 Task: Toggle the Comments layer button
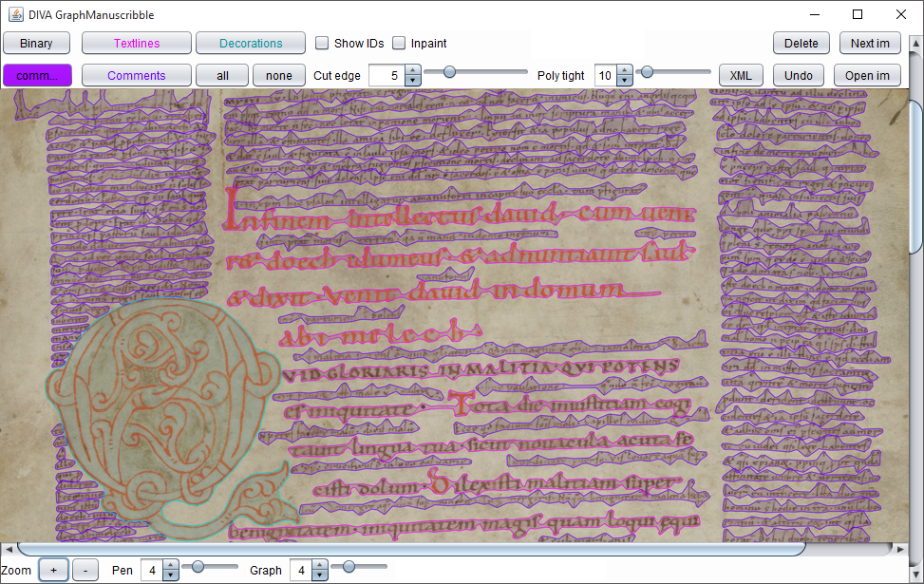[x=136, y=75]
